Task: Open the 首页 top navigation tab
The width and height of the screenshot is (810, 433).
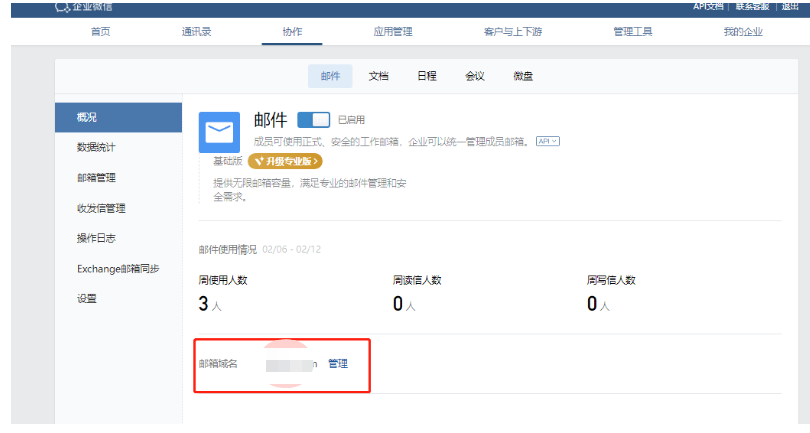Action: coord(101,32)
